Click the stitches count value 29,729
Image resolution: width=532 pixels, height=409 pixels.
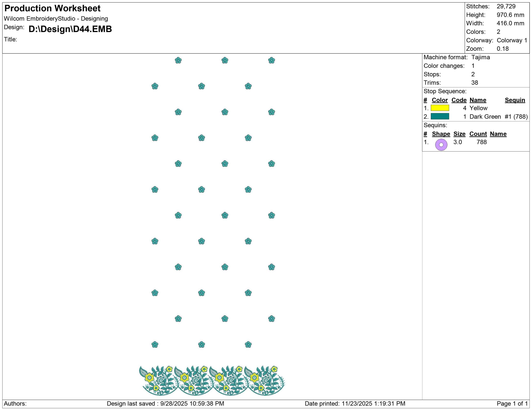click(x=506, y=7)
